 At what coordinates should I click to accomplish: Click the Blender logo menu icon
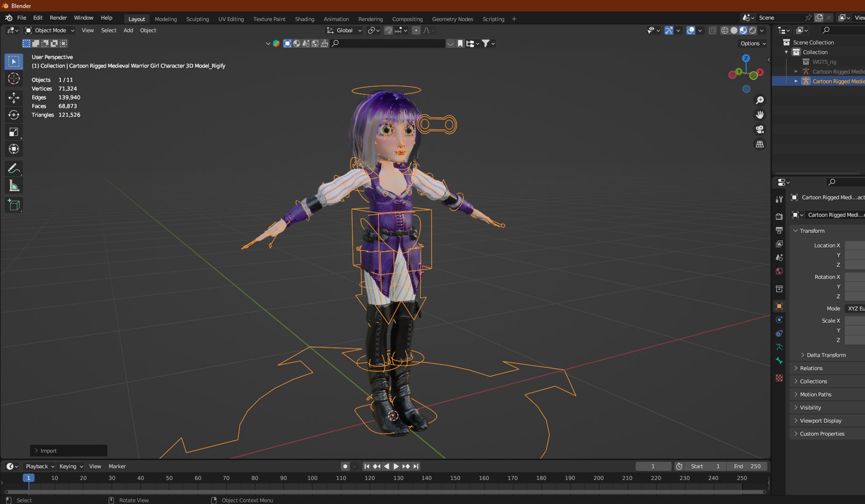click(9, 18)
